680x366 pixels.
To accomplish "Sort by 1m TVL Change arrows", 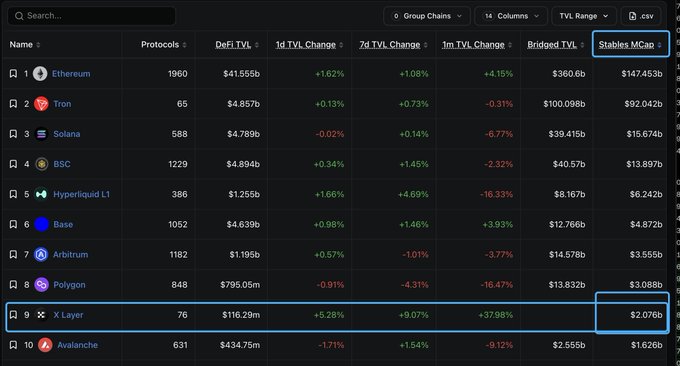I will point(510,45).
